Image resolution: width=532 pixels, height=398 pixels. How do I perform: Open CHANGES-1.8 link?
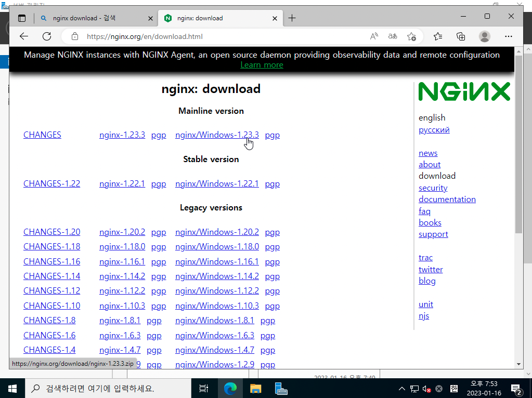click(49, 321)
